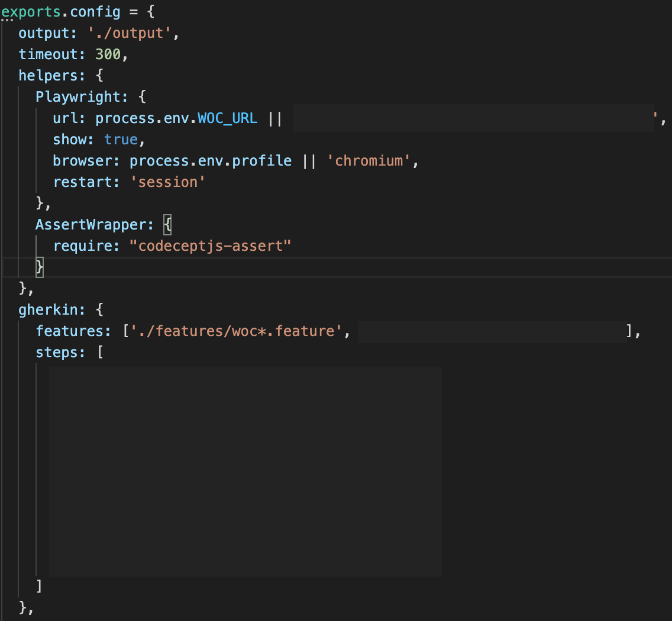Click the "codeceptjs-assert" string
Image resolution: width=672 pixels, height=621 pixels.
coord(211,246)
